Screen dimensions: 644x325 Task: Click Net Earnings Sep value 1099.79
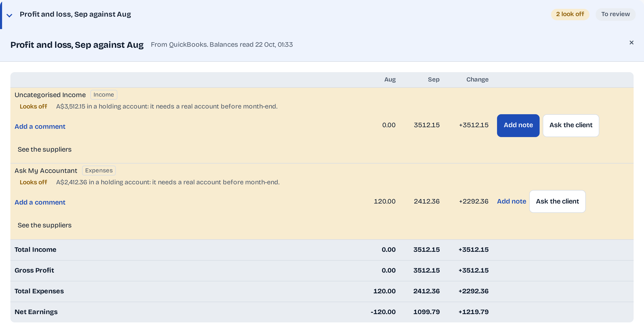(x=427, y=312)
